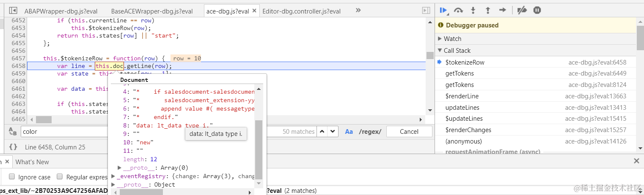Enable the Regular expression checkbox

pyautogui.click(x=60, y=177)
